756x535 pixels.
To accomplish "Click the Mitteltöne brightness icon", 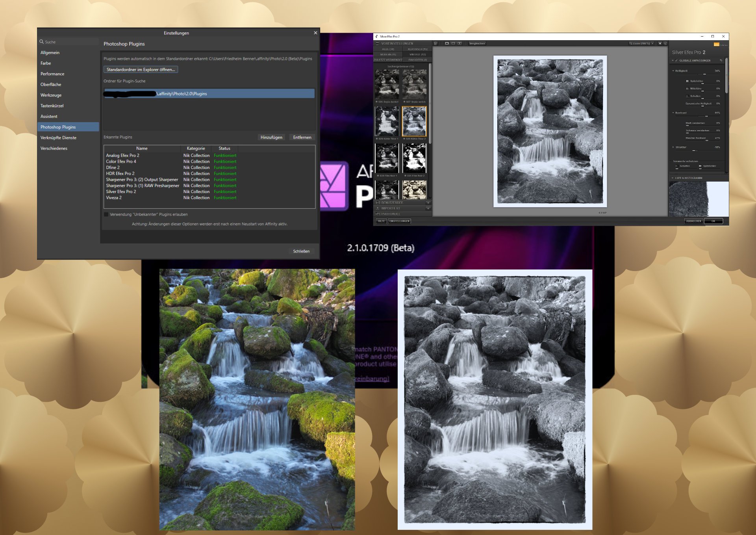I will pyautogui.click(x=687, y=89).
